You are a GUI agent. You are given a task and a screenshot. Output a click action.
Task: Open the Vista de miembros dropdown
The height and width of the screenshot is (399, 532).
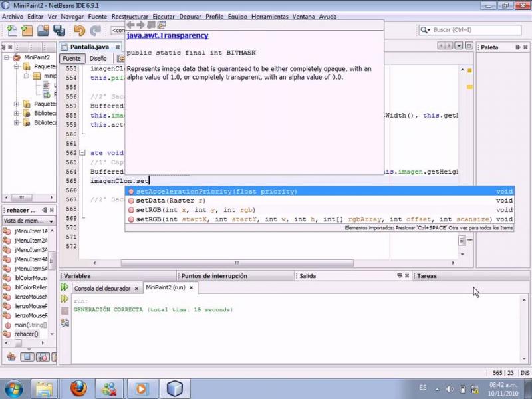point(29,221)
